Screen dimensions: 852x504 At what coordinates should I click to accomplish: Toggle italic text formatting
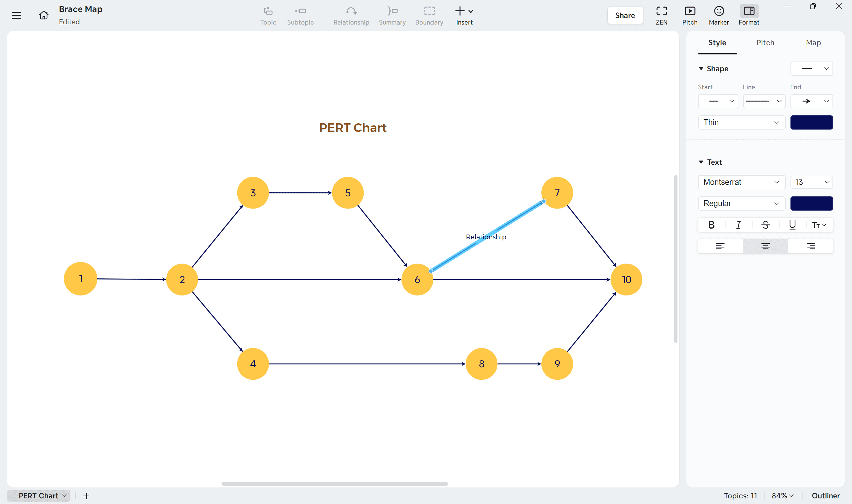(x=738, y=224)
